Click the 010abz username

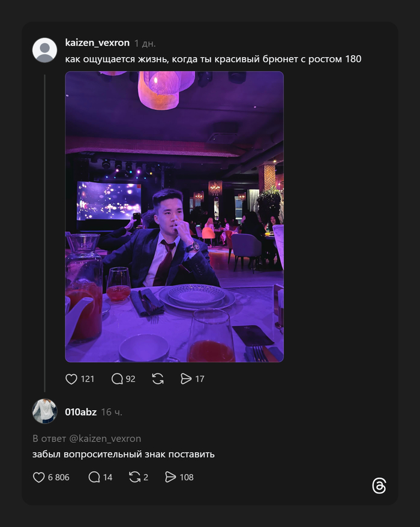[80, 412]
